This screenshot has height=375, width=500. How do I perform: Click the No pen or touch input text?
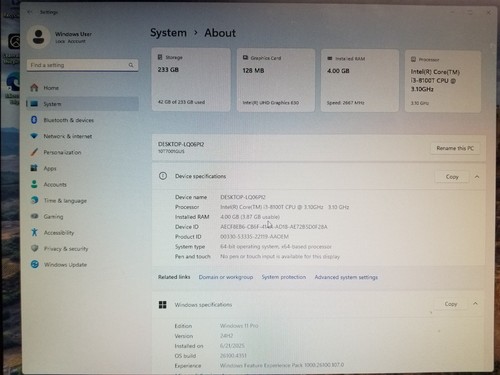(x=280, y=256)
